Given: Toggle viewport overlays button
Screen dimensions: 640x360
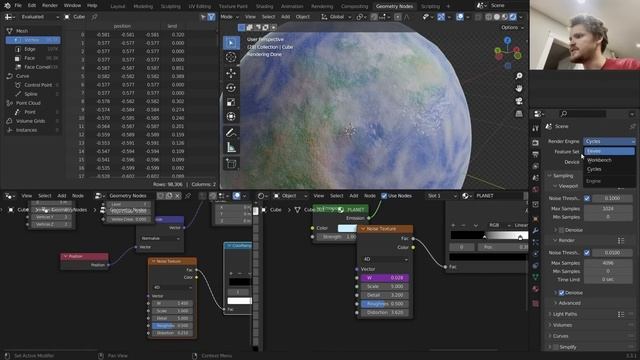Looking at the screenshot, I should pyautogui.click(x=460, y=17).
